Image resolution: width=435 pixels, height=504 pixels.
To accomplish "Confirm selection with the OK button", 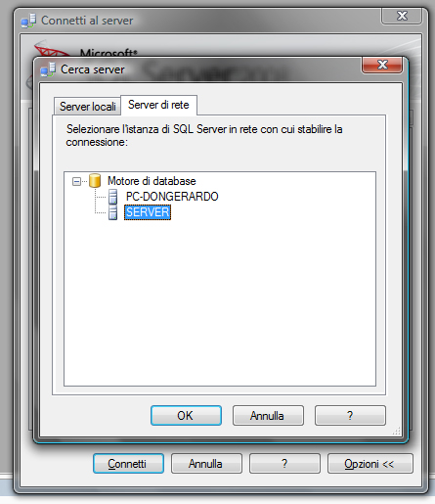I will click(x=186, y=416).
